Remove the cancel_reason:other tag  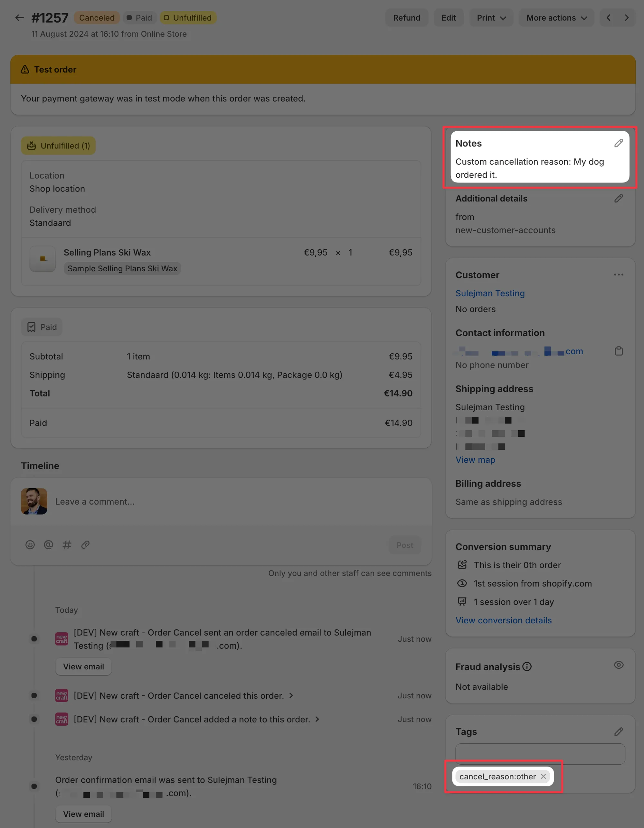point(544,777)
